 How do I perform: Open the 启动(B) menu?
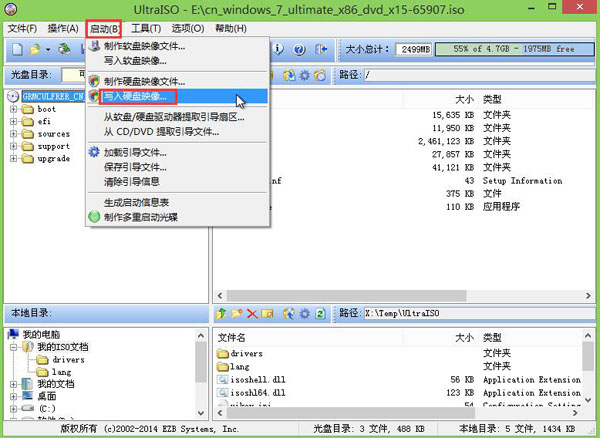(x=104, y=29)
